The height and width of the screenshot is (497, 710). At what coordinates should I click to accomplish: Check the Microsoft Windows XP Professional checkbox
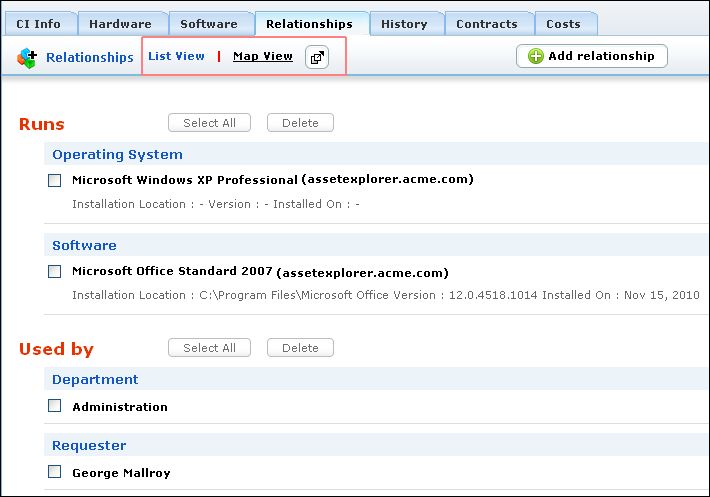coord(55,181)
